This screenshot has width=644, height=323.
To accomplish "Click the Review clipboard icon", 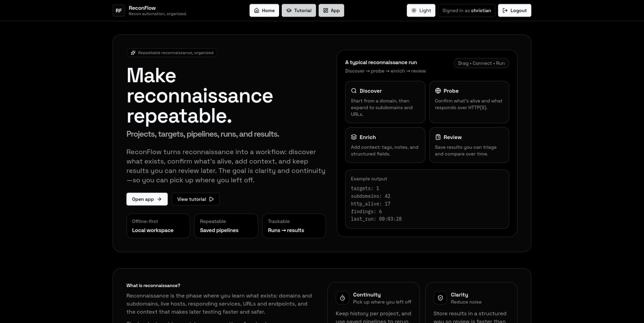I will coord(438,137).
